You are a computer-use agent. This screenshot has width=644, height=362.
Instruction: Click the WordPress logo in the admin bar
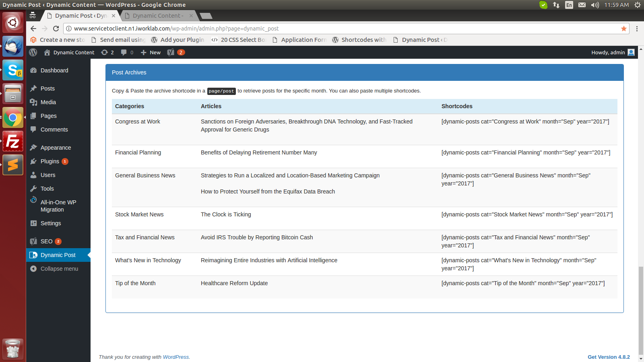pyautogui.click(x=33, y=52)
